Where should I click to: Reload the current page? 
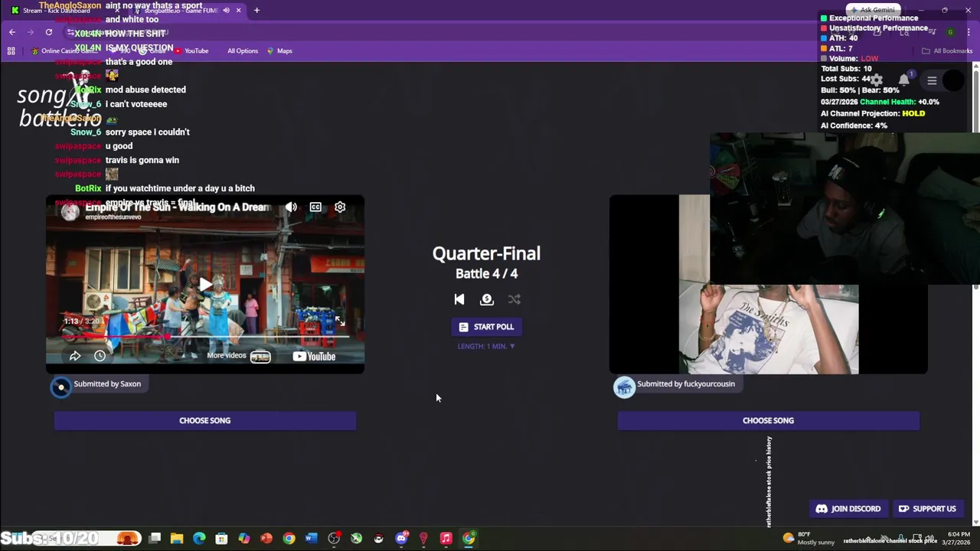pos(49,31)
